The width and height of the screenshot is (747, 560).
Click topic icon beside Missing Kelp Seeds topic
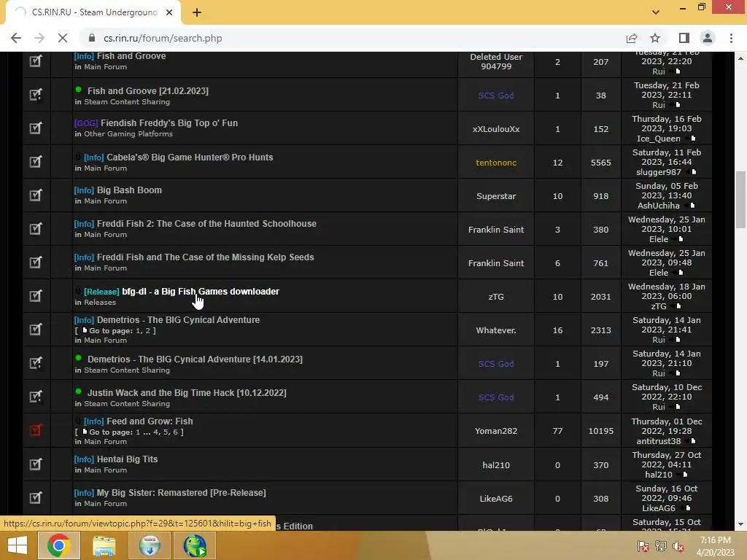click(36, 262)
